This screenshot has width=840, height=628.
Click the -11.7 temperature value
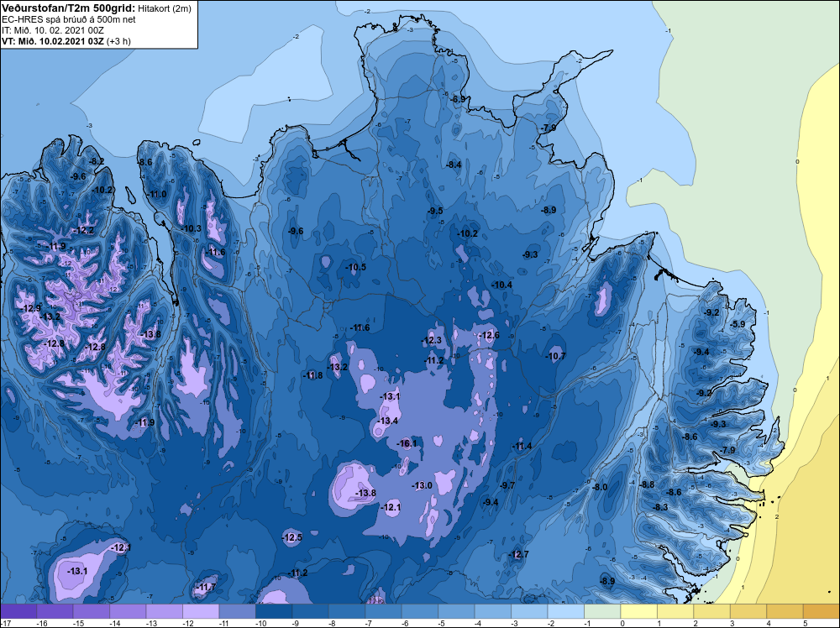coord(206,588)
